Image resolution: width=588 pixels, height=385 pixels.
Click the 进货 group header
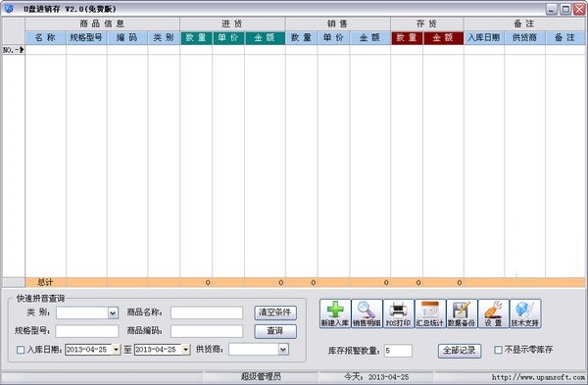coord(232,24)
